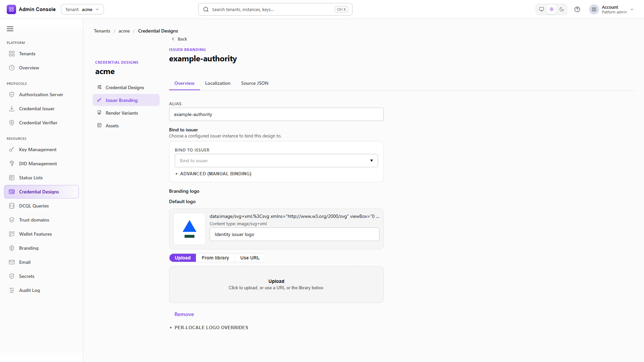
Task: Click the Secrets shield icon
Action: click(12, 276)
